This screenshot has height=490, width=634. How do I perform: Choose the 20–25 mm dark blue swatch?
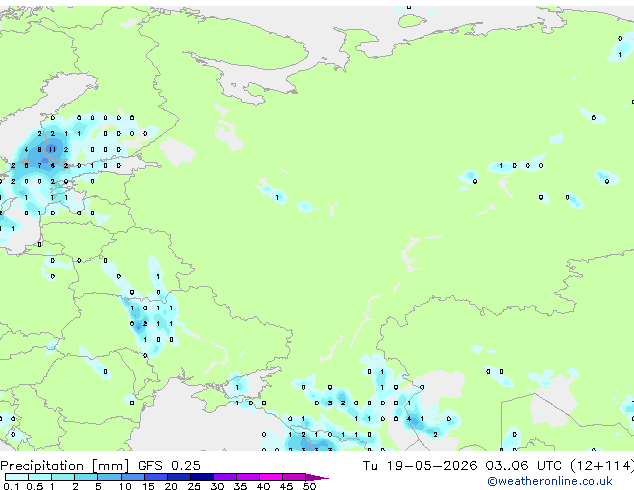coord(178,477)
